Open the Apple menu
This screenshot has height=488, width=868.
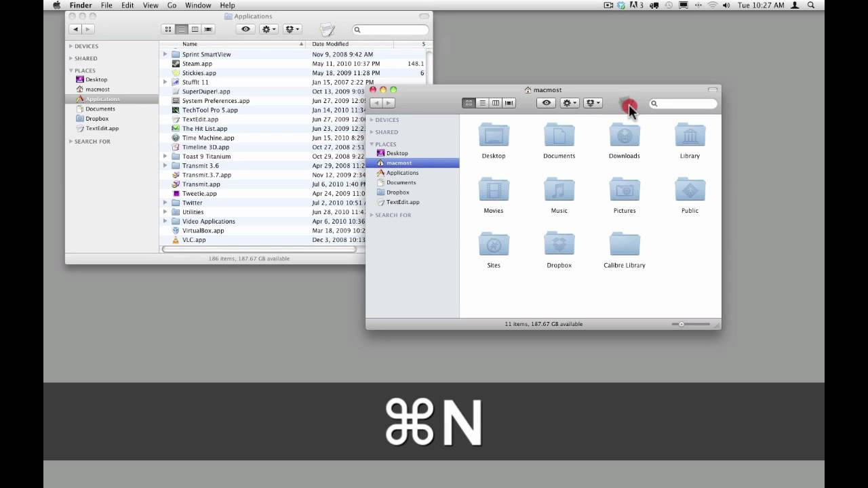[57, 5]
